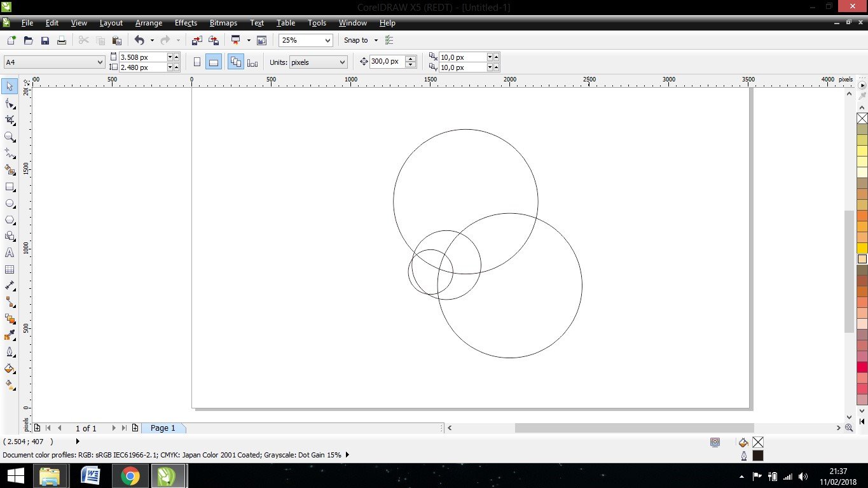The width and height of the screenshot is (868, 488).
Task: Select the Fill bucket tool
Action: 10,368
